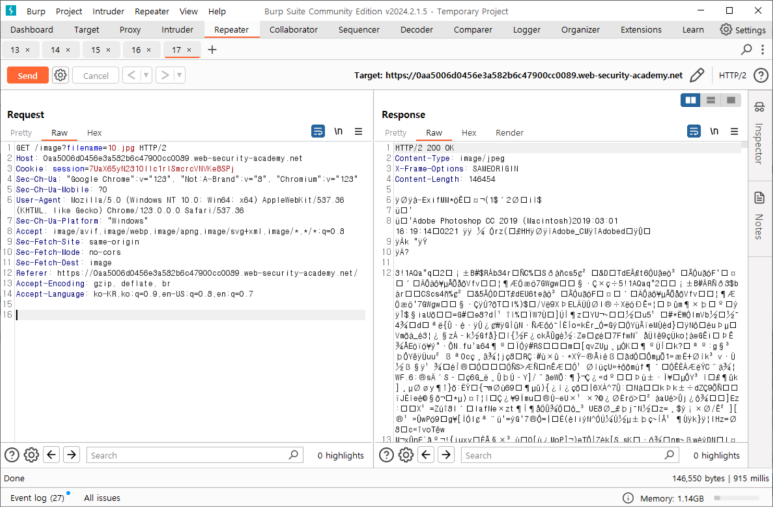
Task: Open response panel hamburger menu
Action: coord(735,131)
